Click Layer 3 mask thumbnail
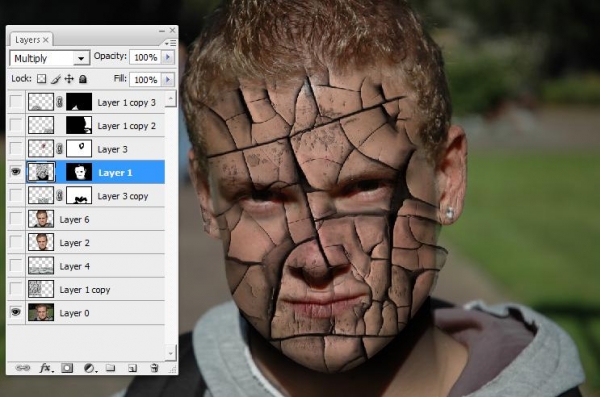 79,149
